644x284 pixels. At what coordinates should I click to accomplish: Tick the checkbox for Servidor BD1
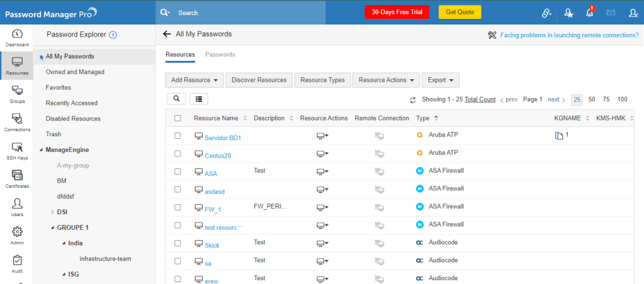[177, 136]
